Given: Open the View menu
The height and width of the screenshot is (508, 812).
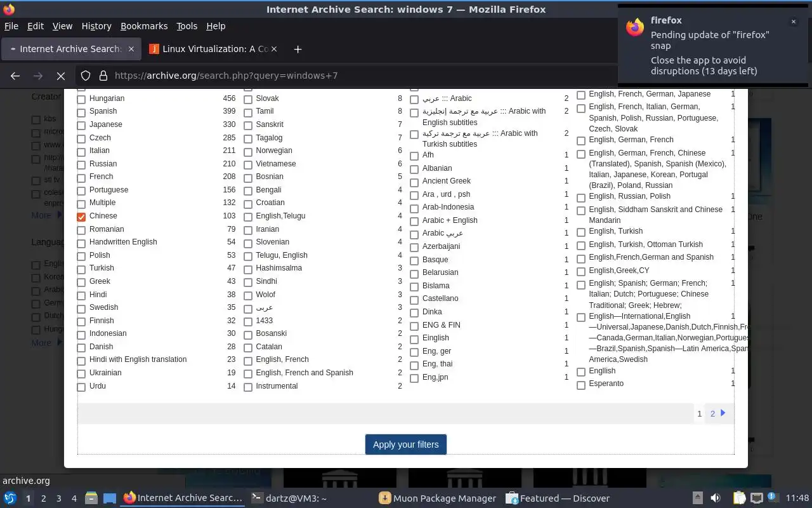Looking at the screenshot, I should tap(62, 26).
